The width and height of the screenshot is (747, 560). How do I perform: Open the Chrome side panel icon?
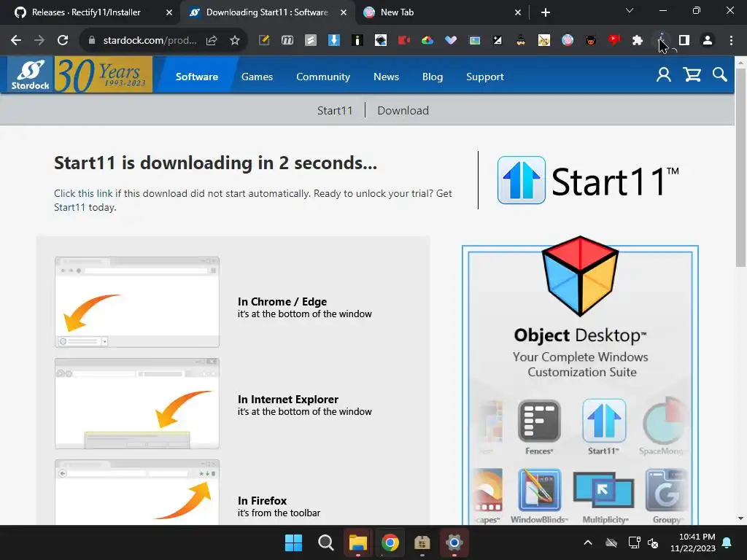(684, 41)
